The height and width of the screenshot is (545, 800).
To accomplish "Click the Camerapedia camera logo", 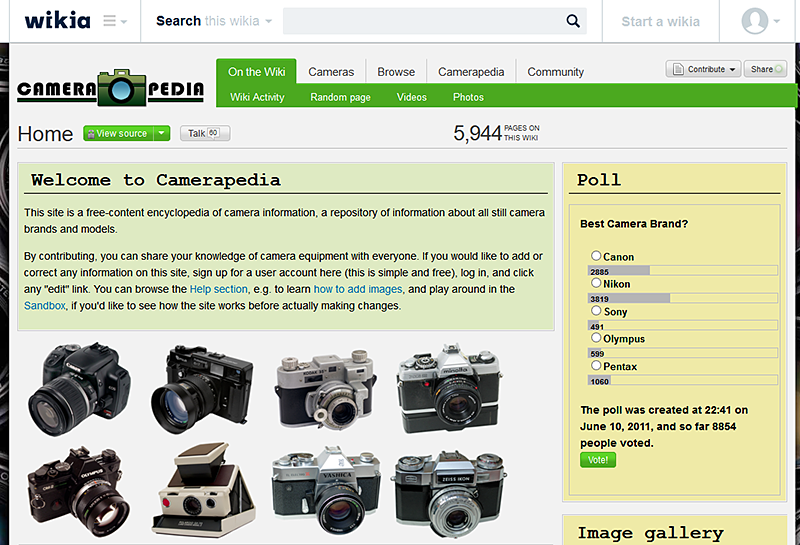I will [111, 88].
